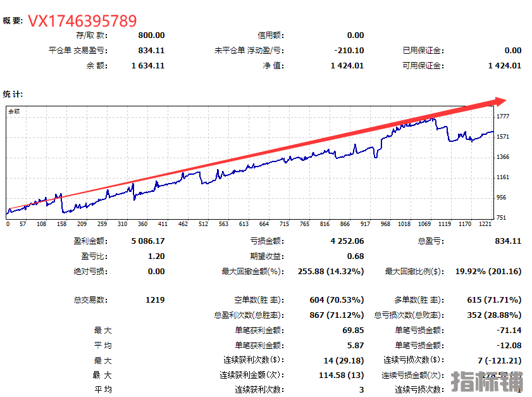This screenshot has width=532, height=397.
Task: Click the -210.10 floating loss value
Action: tap(349, 51)
